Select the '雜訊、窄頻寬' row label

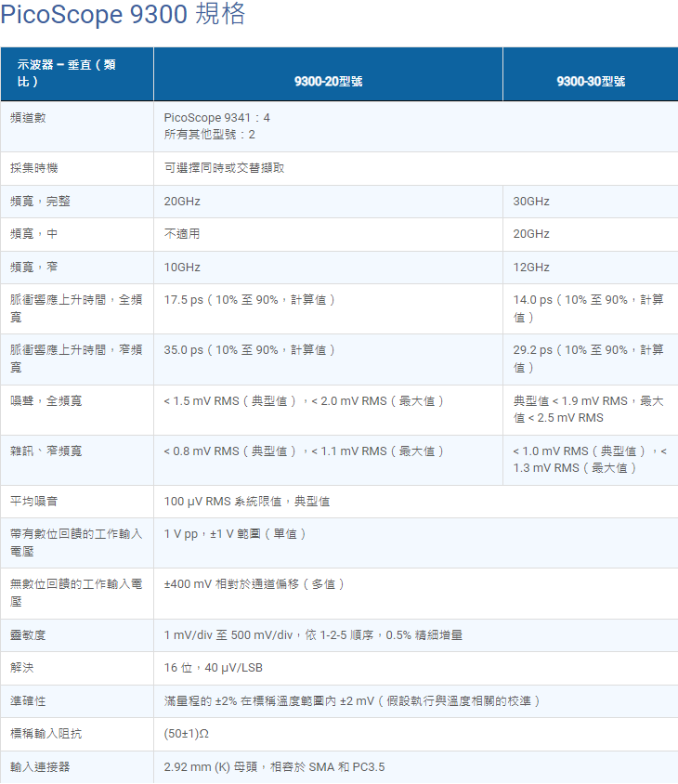(x=46, y=451)
